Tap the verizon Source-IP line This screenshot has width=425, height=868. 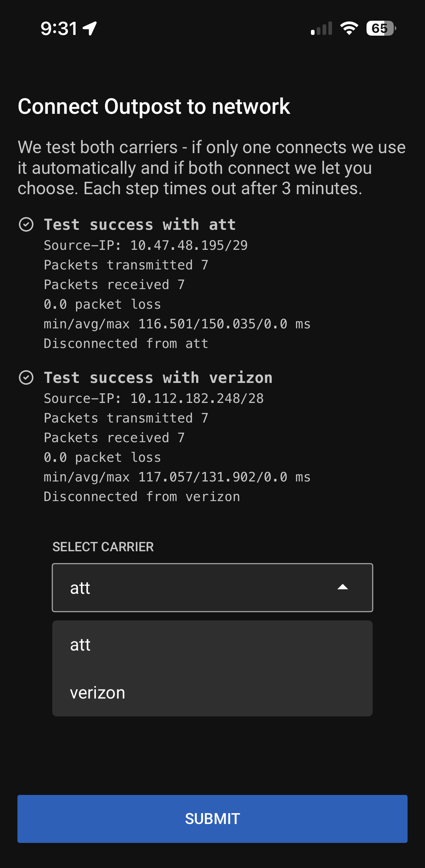coord(154,399)
